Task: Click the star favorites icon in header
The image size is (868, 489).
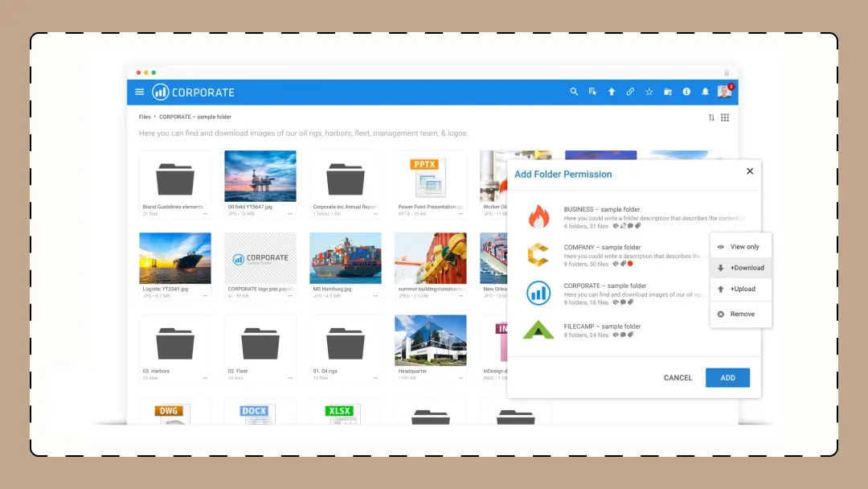Action: 649,92
